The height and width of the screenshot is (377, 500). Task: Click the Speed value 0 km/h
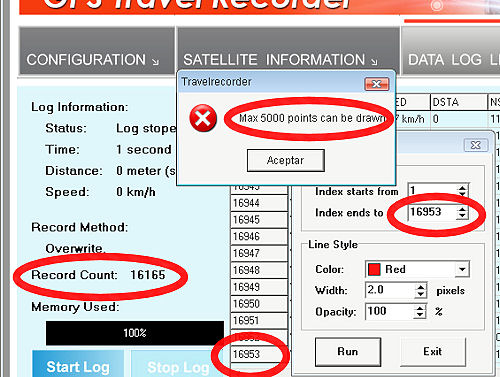(136, 192)
